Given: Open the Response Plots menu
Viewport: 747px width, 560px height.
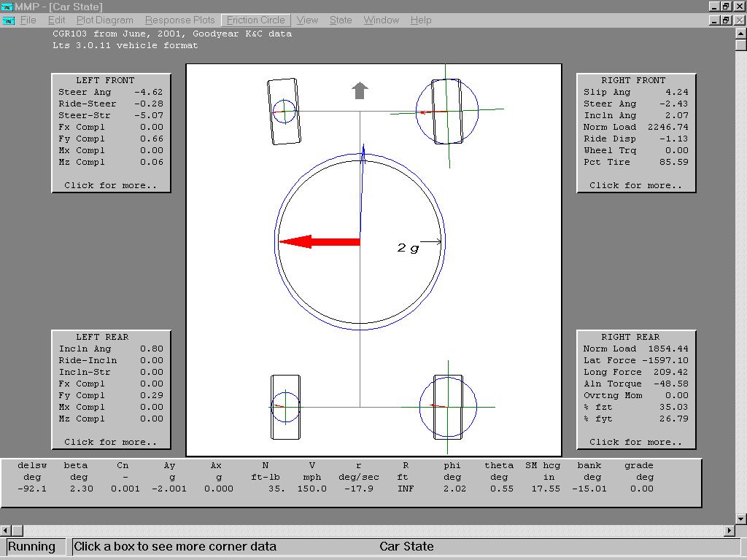Looking at the screenshot, I should (x=179, y=20).
